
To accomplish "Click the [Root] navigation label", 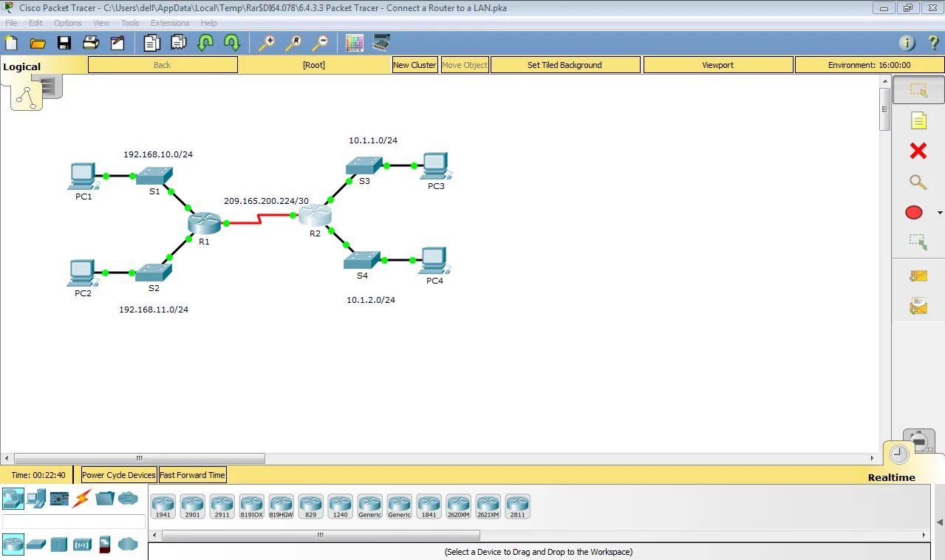I will [314, 65].
